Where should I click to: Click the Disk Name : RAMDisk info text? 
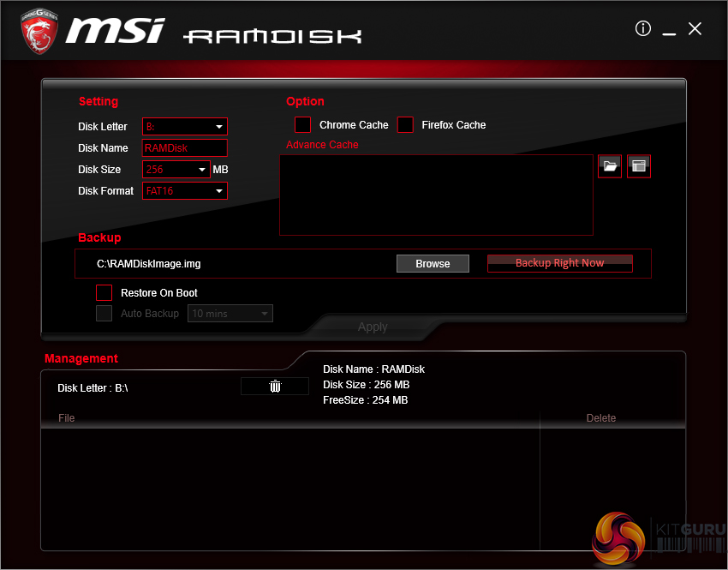[x=373, y=369]
